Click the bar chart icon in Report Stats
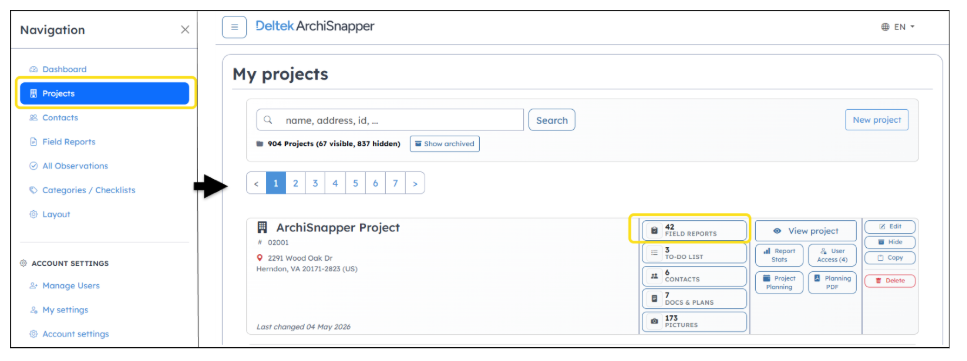Viewport: 967px width, 361px height. tap(767, 251)
